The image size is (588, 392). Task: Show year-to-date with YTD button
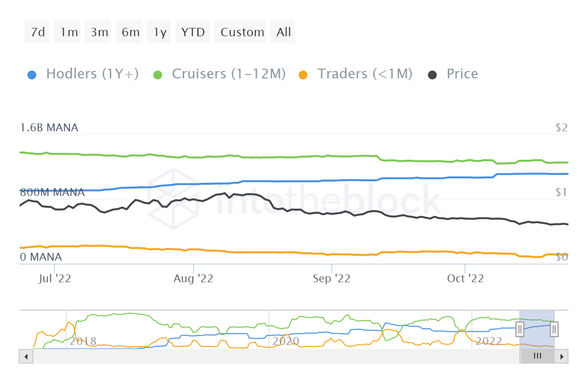193,32
